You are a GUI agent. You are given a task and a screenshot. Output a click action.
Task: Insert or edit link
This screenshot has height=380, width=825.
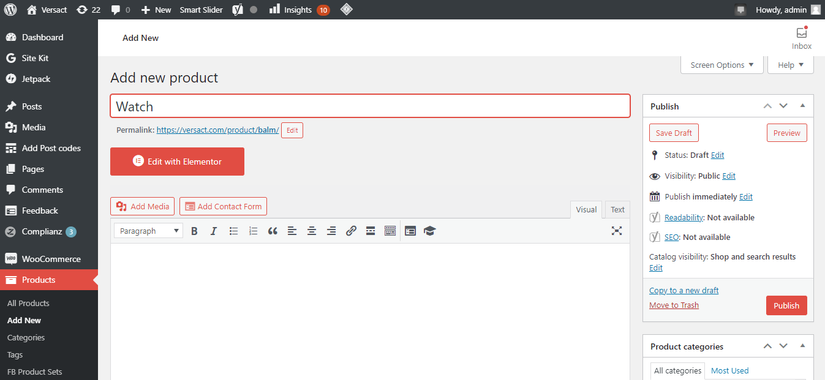[x=351, y=231]
